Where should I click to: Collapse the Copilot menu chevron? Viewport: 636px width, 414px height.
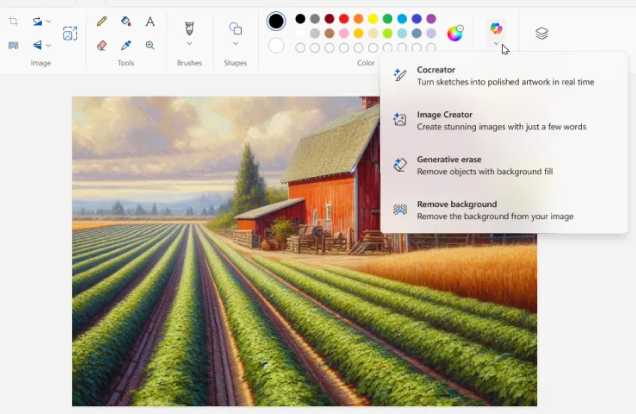[496, 43]
